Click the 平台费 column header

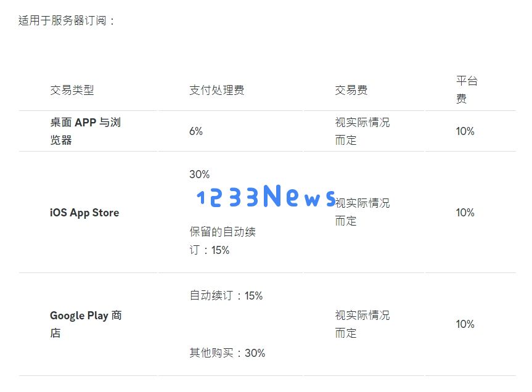point(467,90)
